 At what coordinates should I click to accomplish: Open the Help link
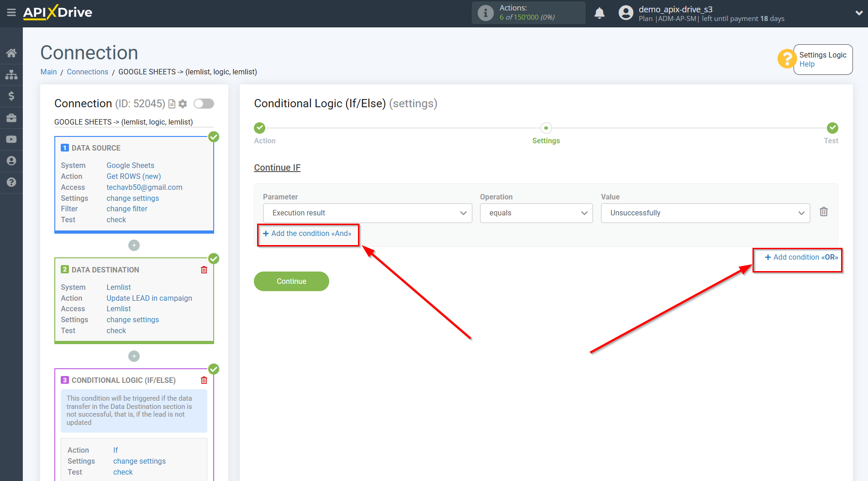coord(807,64)
